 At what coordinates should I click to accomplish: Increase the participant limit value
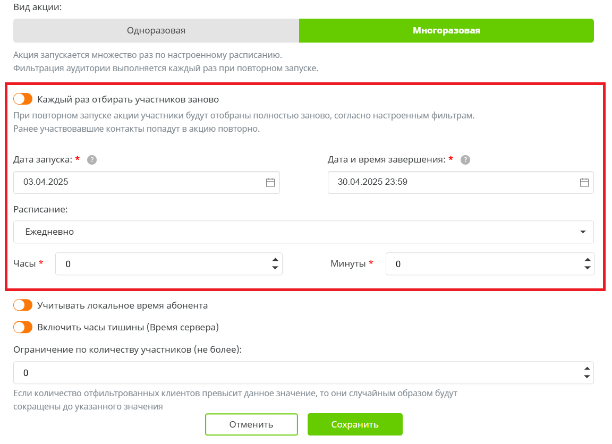coord(587,367)
